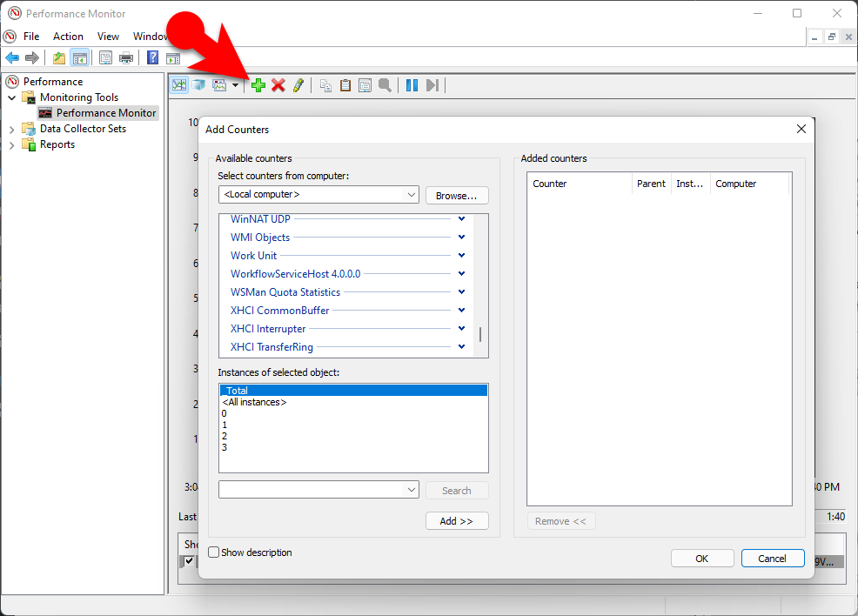Click the Inst... column header
This screenshot has height=616, width=858.
690,184
